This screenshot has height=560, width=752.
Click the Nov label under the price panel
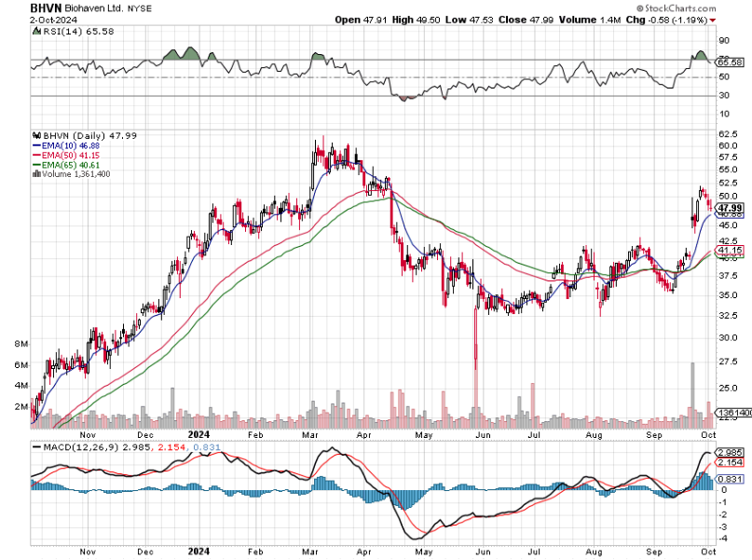(x=88, y=435)
